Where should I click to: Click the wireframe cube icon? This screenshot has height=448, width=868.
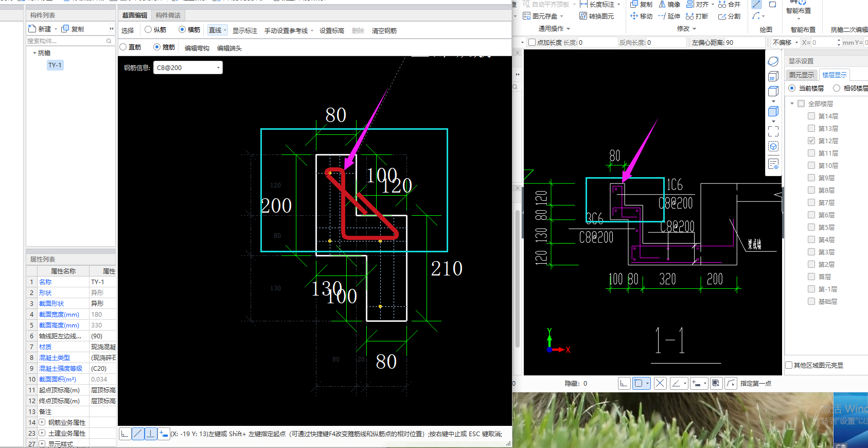point(773,91)
